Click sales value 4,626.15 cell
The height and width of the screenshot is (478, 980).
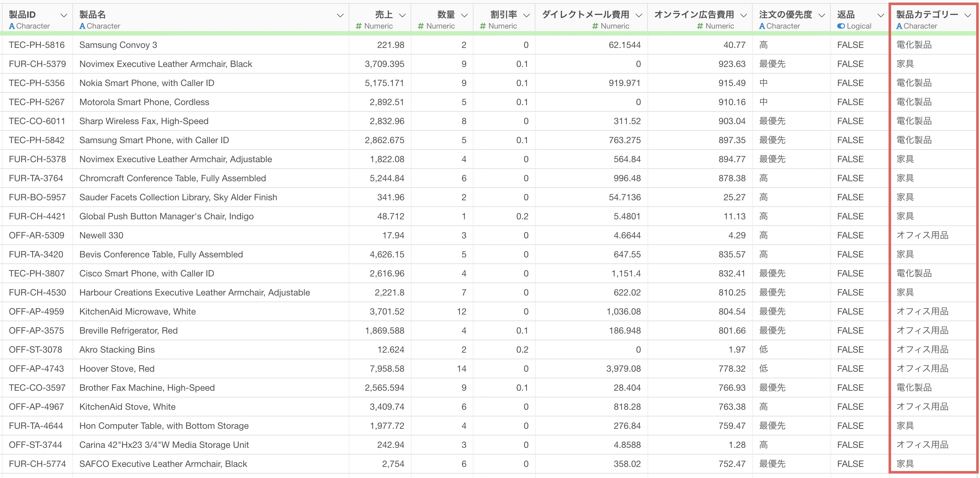pyautogui.click(x=387, y=254)
